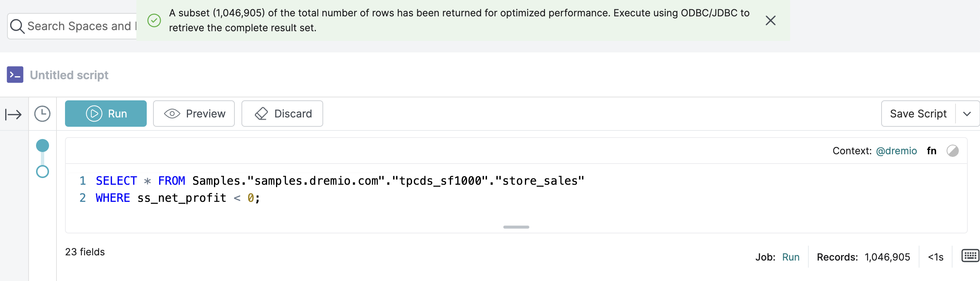Click the green success checkmark icon

(154, 20)
